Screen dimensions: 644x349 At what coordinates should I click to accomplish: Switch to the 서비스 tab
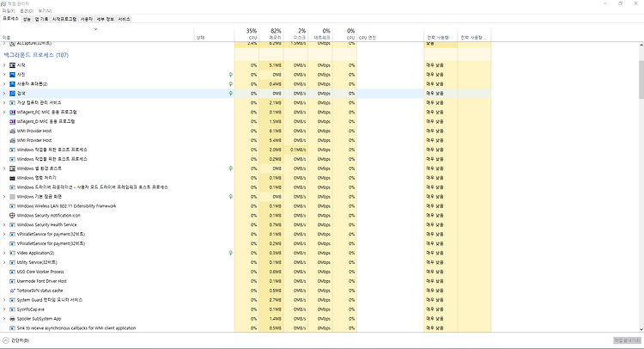pyautogui.click(x=124, y=19)
